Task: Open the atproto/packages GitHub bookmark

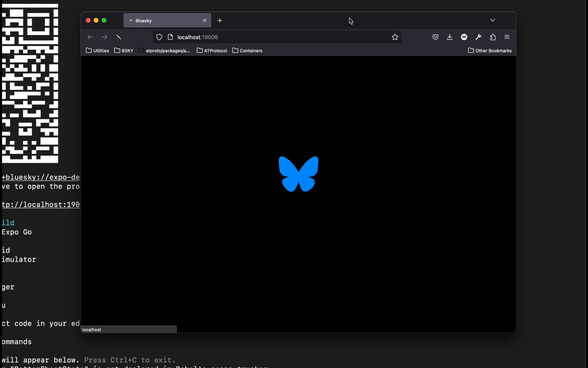Action: [x=164, y=51]
